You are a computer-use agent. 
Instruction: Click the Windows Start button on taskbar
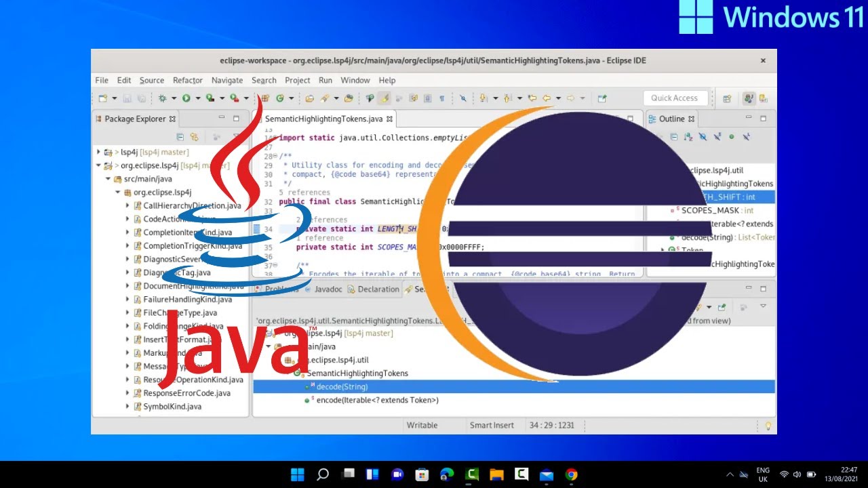pos(298,474)
